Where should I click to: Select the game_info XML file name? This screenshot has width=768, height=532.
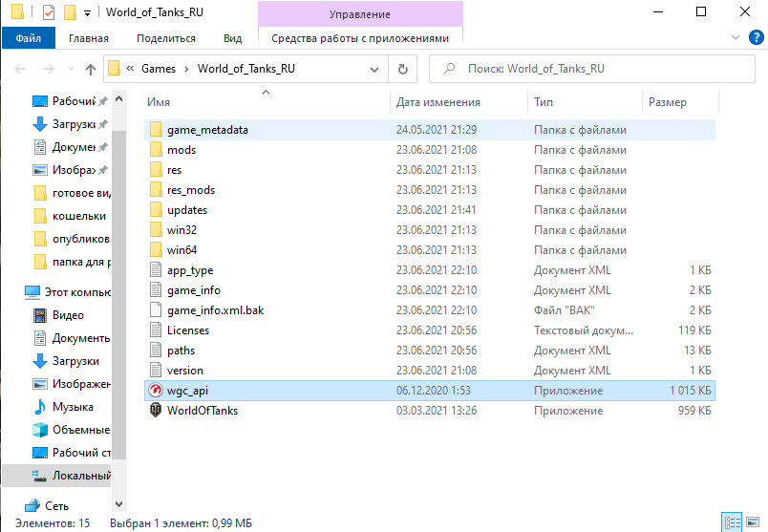tap(194, 290)
